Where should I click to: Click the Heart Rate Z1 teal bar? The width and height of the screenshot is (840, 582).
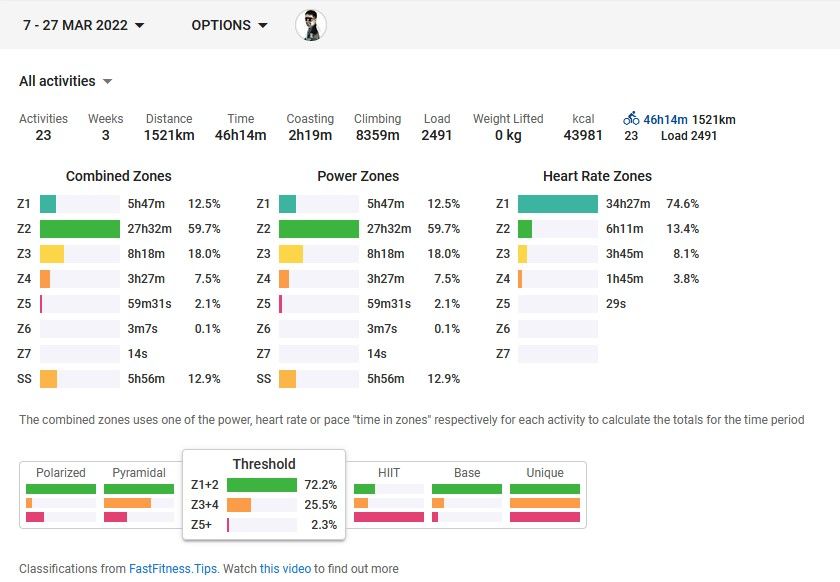click(558, 204)
